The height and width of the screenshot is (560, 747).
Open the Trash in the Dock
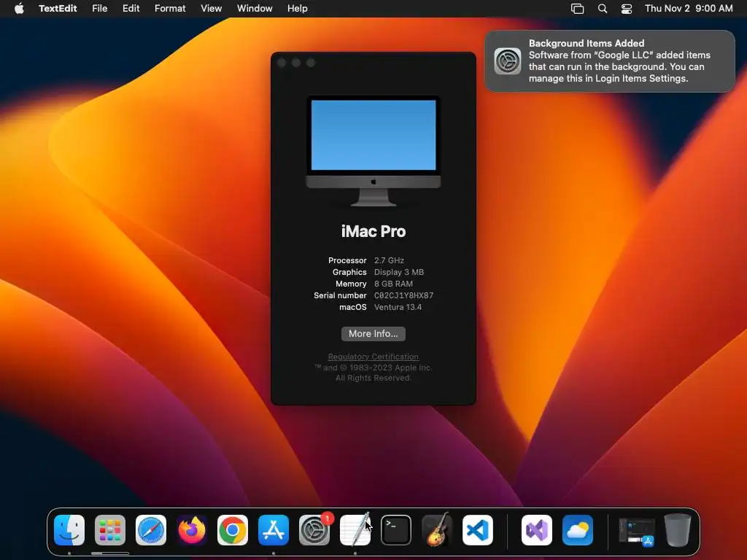(x=678, y=529)
